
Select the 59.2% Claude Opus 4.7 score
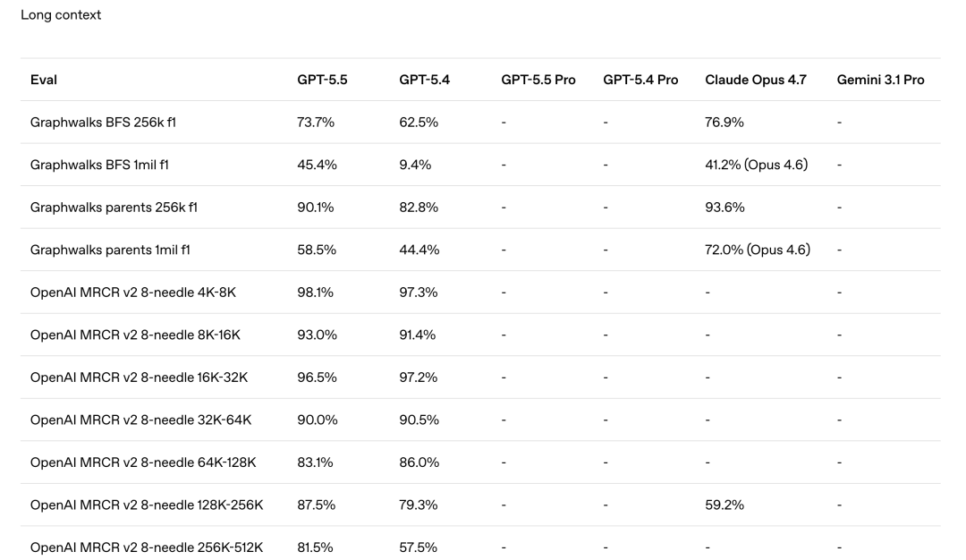pos(724,505)
